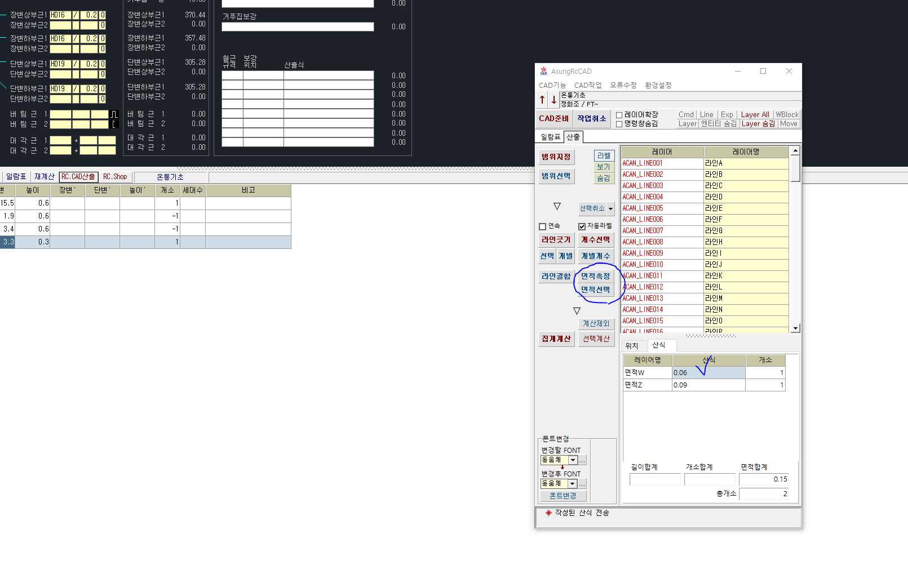Click the WBlock toolbar button
Viewport: 908px width, 588px height.
[787, 114]
